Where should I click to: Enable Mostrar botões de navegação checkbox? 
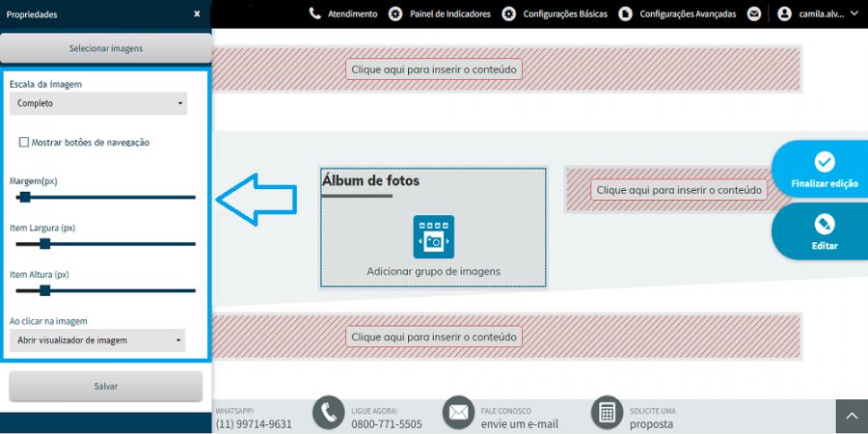[x=24, y=143]
